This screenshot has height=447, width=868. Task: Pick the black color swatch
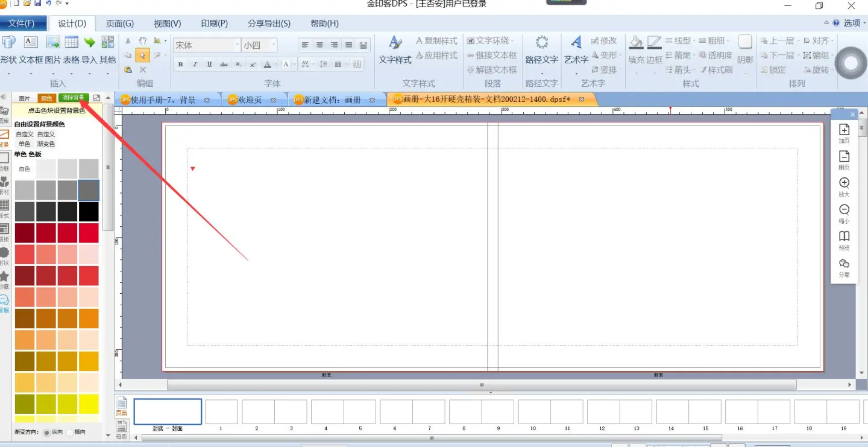point(89,211)
